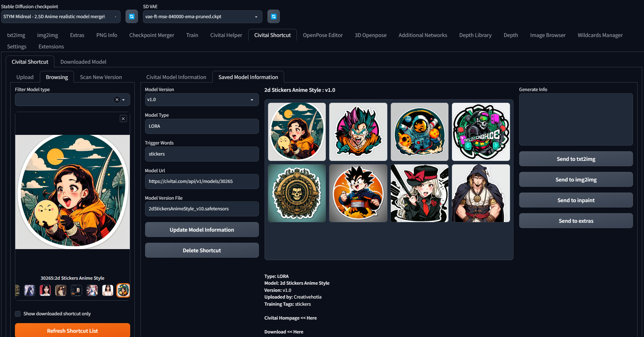644x337 pixels.
Task: Open the Extensions tab
Action: (51, 47)
